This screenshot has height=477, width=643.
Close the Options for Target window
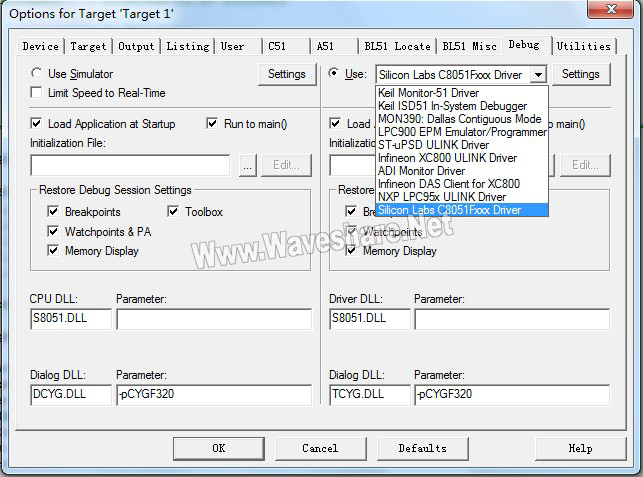[611, 9]
